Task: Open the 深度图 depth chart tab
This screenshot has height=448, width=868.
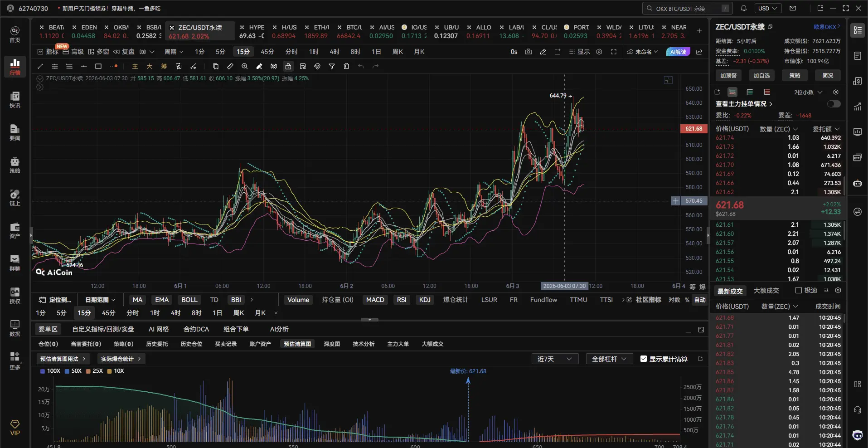Action: [x=332, y=344]
